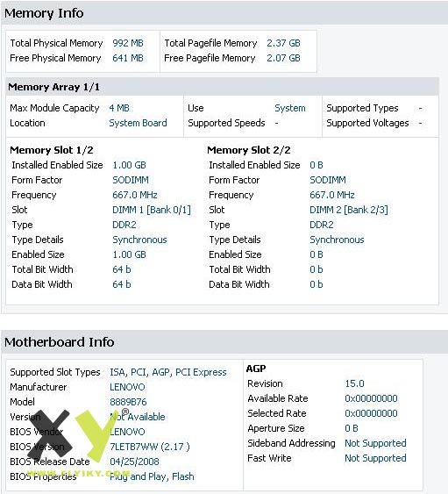Viewport: 448px width, 494px height.
Task: Click the BIOS release date 04/25/2008
Action: [134, 462]
